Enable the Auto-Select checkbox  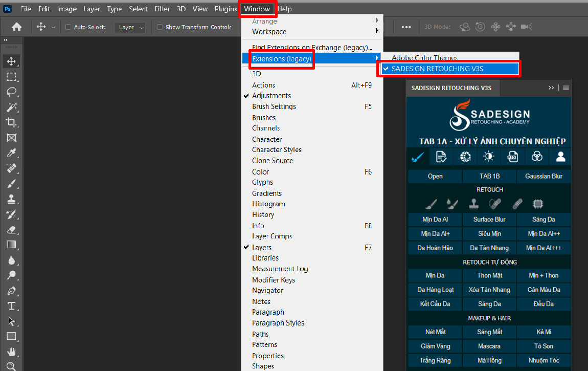69,27
